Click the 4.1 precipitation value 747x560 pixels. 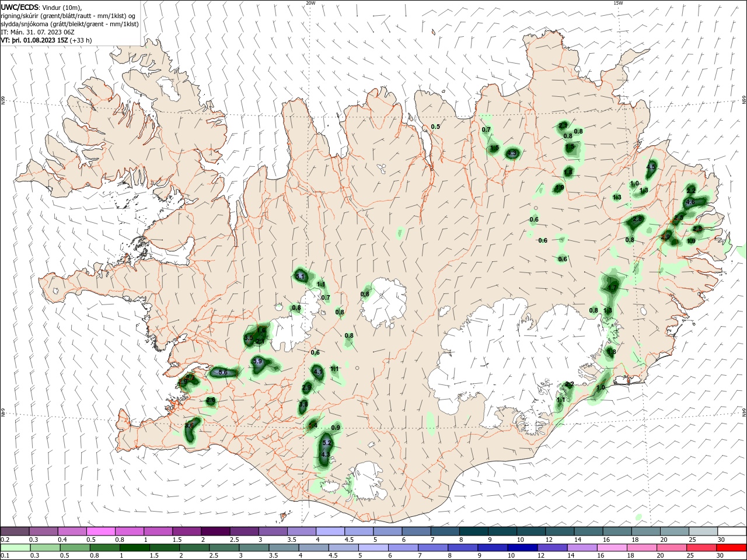point(318,372)
